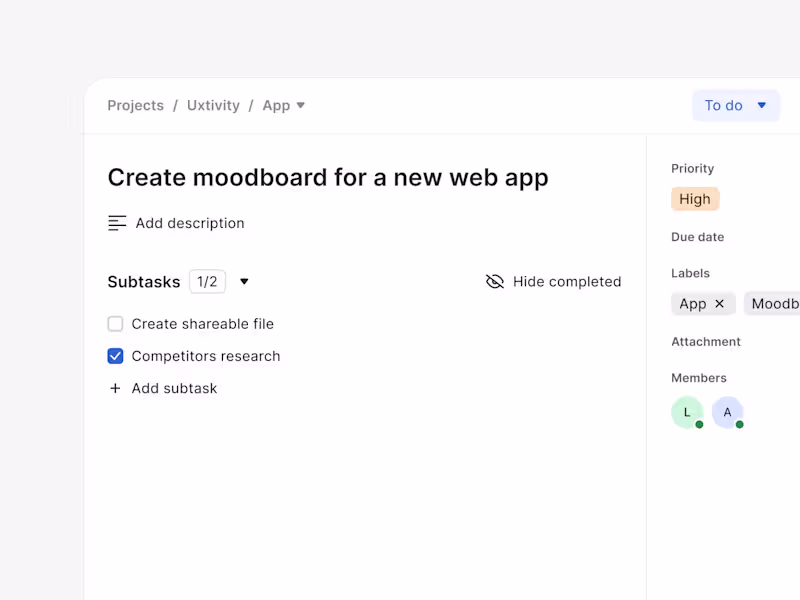Click the Due date field
The image size is (800, 600).
(x=698, y=237)
